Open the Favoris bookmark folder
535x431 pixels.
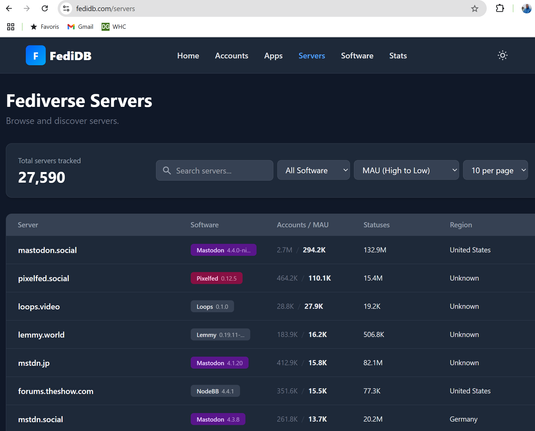[45, 27]
